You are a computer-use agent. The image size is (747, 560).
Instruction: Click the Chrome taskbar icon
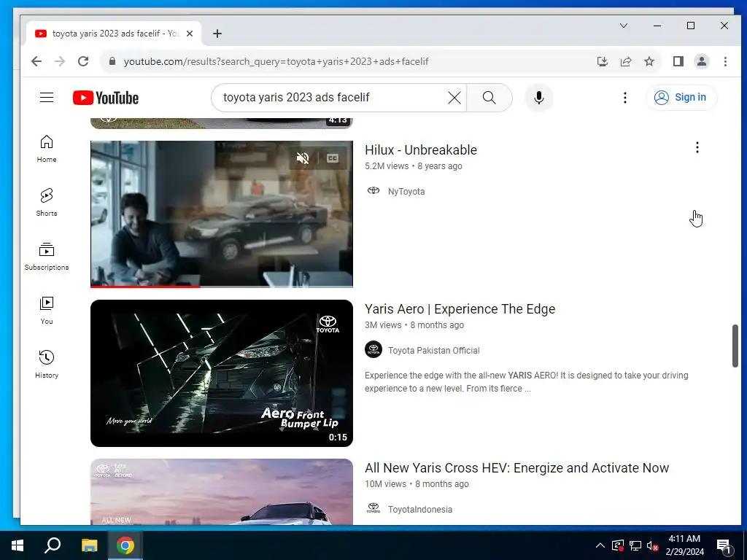[x=125, y=545]
